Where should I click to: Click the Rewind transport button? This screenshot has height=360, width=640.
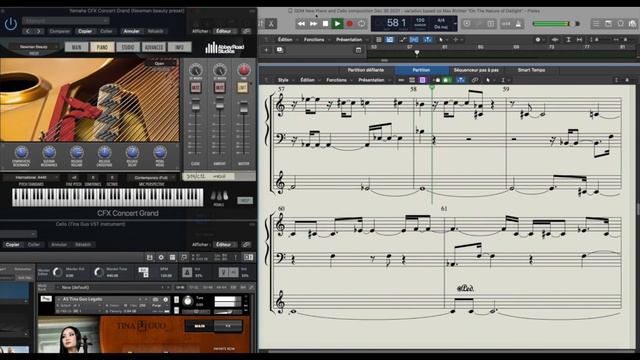tap(301, 24)
